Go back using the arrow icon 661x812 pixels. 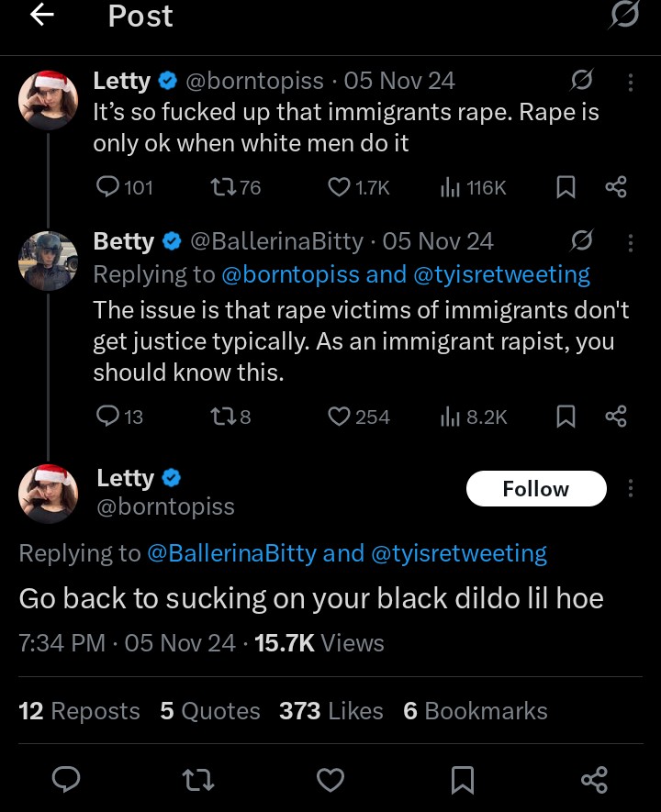pos(42,16)
